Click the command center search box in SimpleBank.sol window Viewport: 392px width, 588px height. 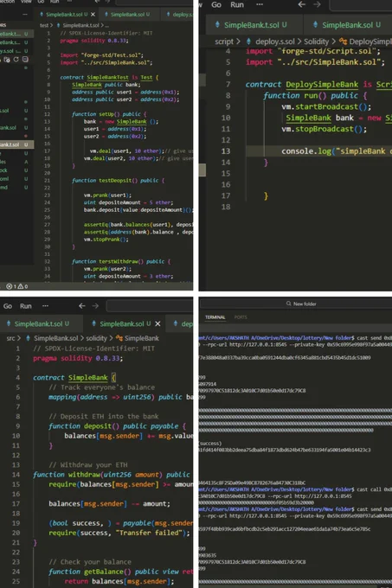[150, 306]
